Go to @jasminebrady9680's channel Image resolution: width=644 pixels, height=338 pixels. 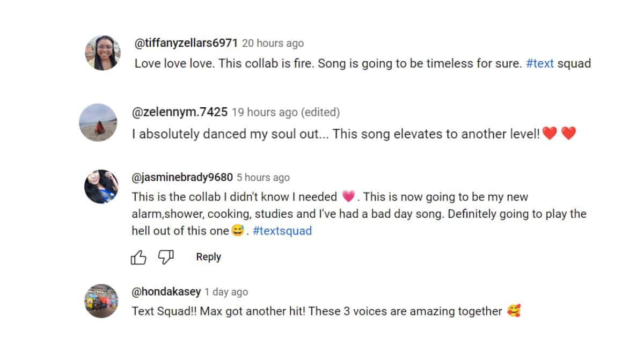point(182,178)
